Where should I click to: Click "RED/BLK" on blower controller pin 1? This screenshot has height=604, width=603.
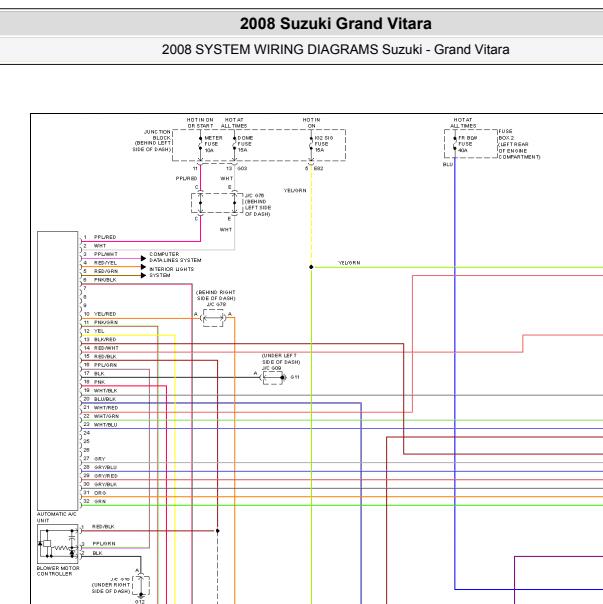click(103, 527)
